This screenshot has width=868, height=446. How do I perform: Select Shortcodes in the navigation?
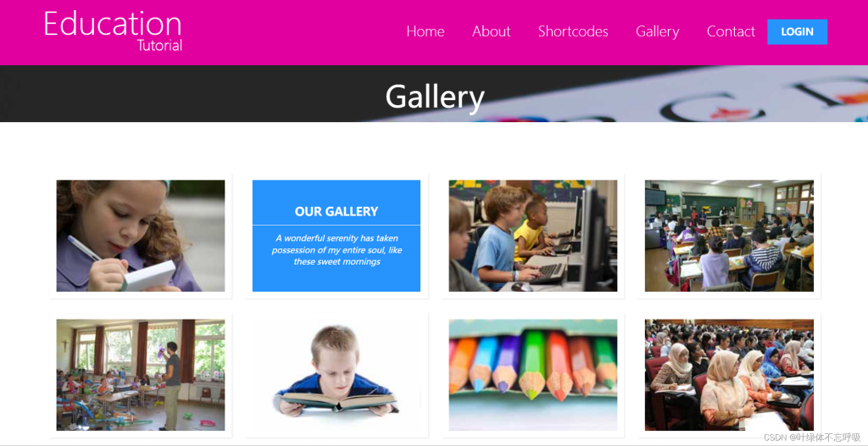(573, 31)
